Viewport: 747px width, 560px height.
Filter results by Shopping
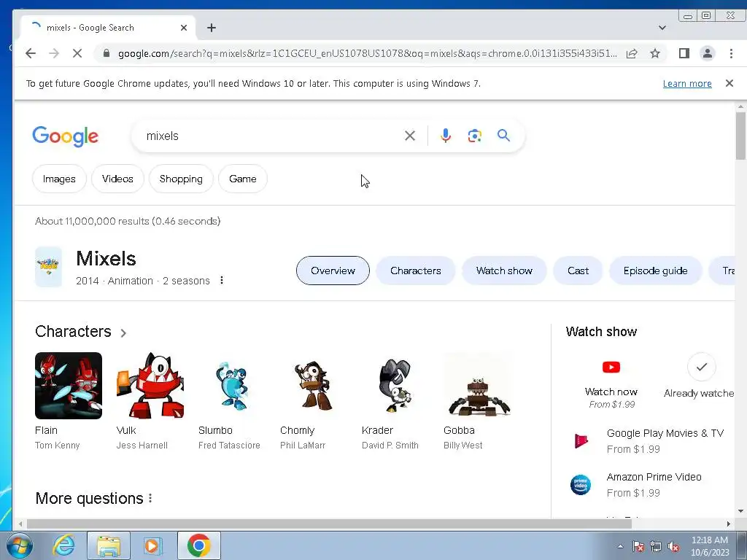[181, 179]
